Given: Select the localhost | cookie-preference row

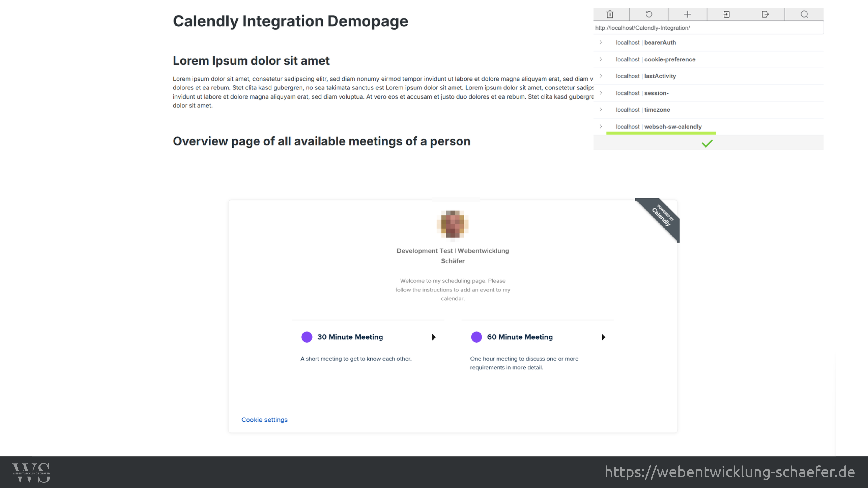Looking at the screenshot, I should [x=708, y=59].
